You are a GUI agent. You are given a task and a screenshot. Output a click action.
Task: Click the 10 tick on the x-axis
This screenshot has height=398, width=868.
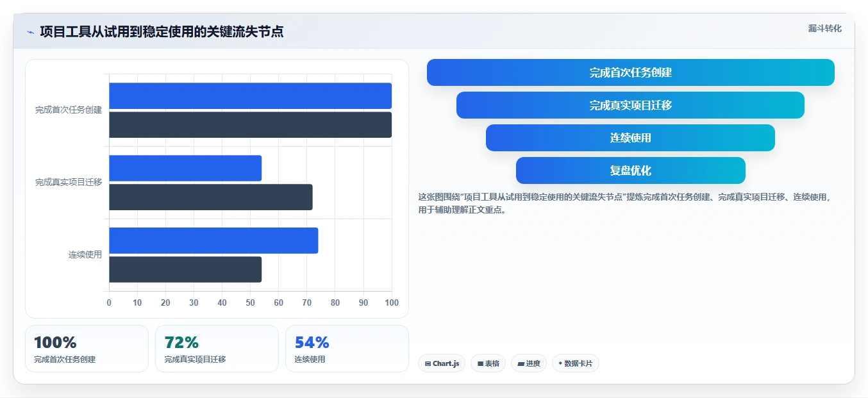pyautogui.click(x=137, y=303)
